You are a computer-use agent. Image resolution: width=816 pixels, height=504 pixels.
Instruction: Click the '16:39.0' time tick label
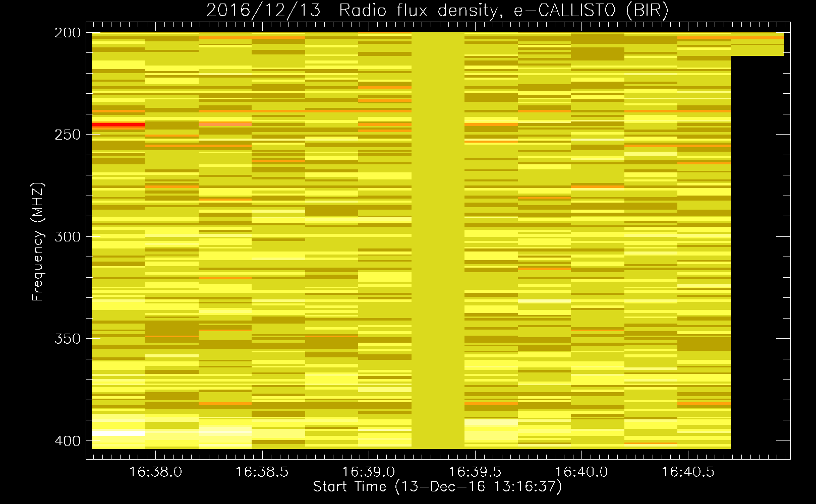tap(369, 472)
